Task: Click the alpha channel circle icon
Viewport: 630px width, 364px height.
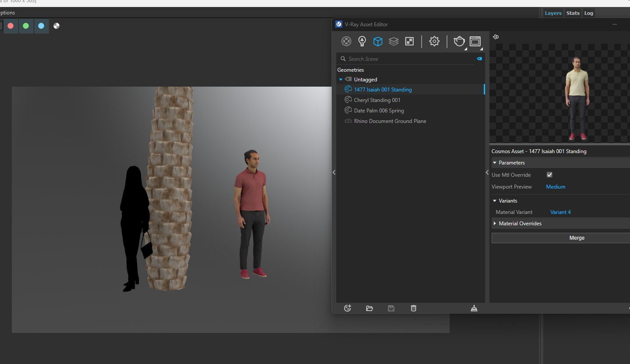Action: tap(56, 26)
